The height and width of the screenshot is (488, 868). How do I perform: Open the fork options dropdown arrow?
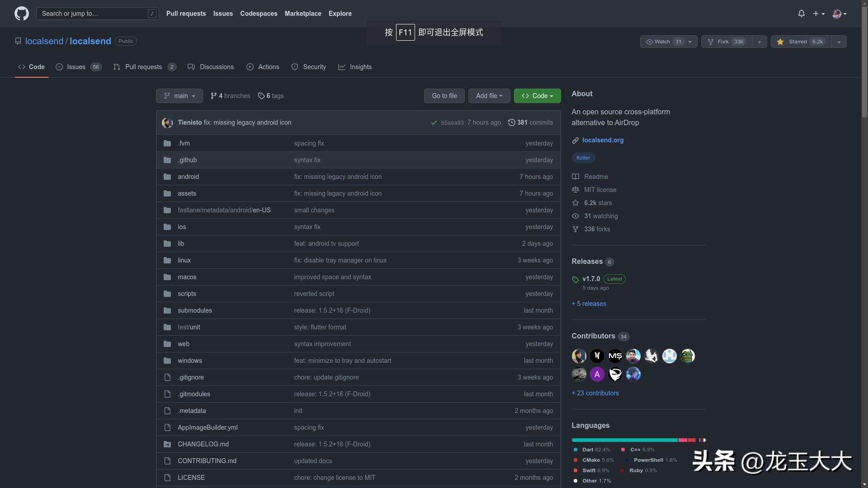tap(759, 42)
